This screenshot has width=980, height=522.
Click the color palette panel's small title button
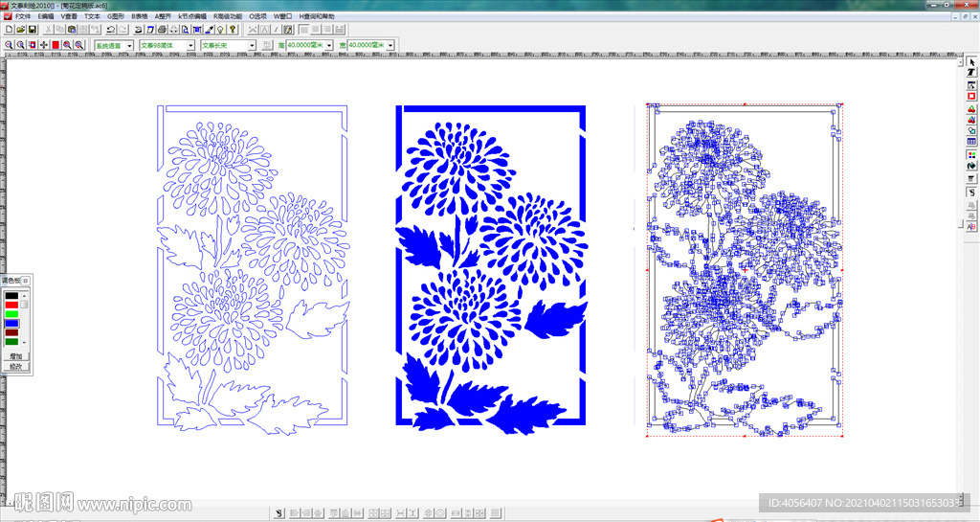tap(26, 281)
